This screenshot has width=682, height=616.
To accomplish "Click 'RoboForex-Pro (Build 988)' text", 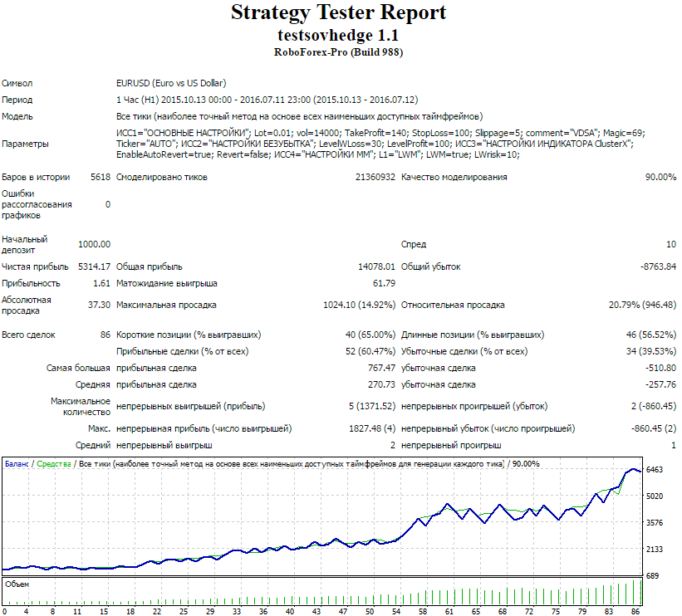I will [338, 52].
